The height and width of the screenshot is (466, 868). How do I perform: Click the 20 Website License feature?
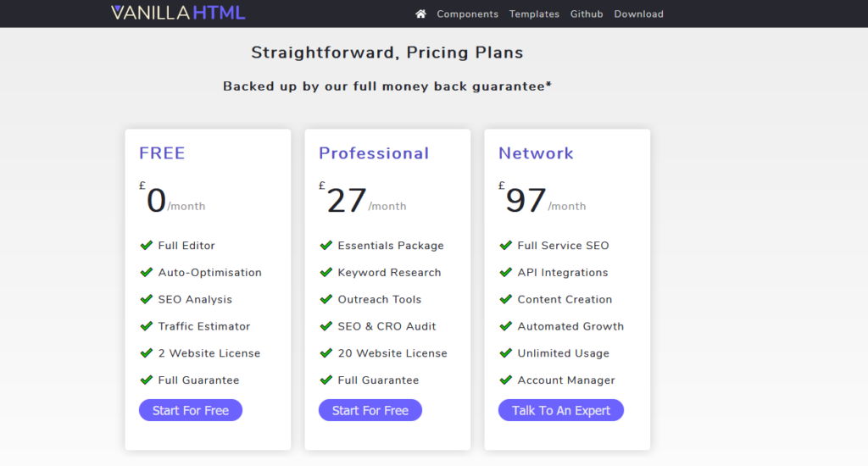coord(392,353)
